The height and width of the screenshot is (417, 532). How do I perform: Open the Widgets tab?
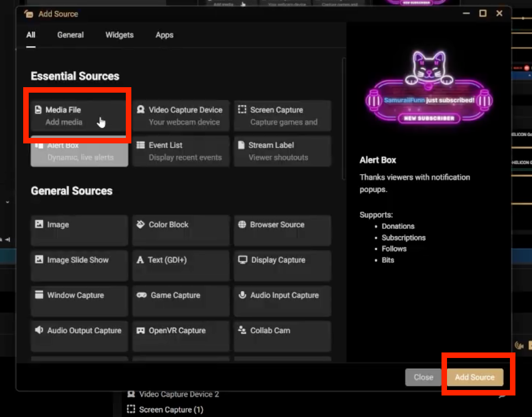119,35
